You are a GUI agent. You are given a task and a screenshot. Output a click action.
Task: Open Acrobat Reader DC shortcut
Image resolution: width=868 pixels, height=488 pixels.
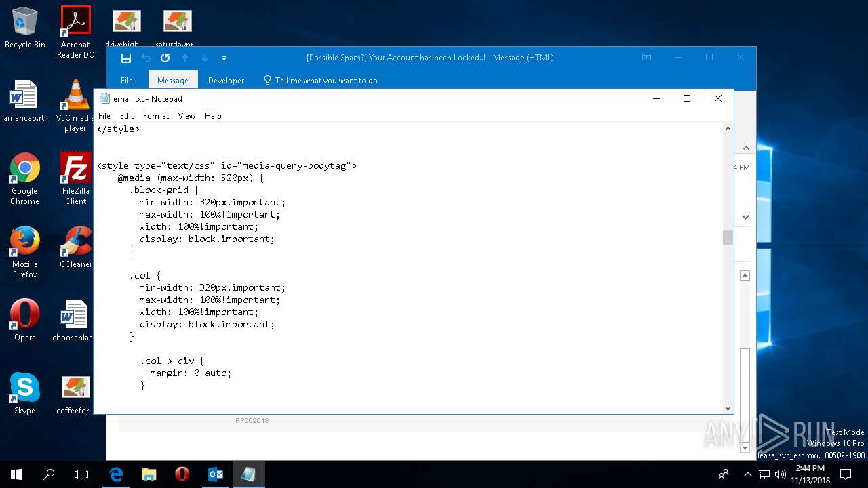pyautogui.click(x=75, y=32)
